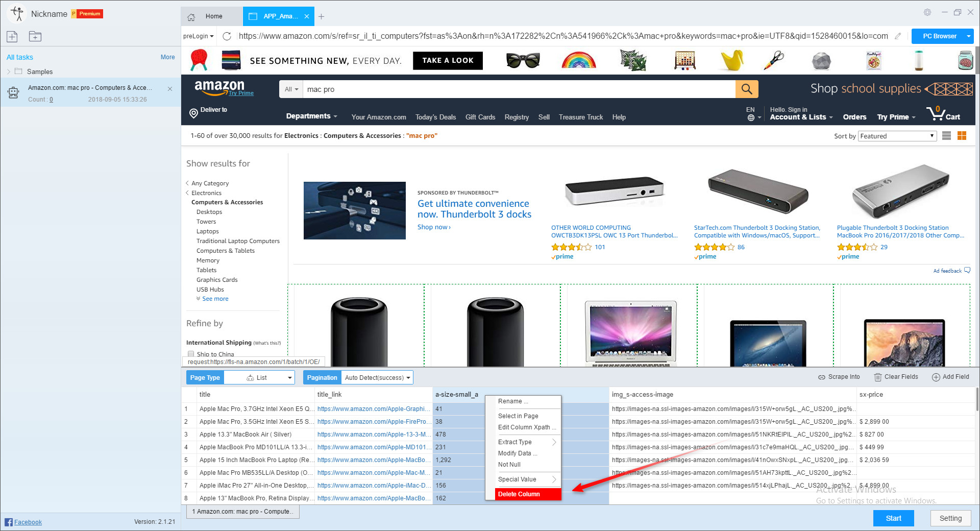Switch to grid view layout icon
Viewport: 980px width, 531px height.
pos(962,136)
